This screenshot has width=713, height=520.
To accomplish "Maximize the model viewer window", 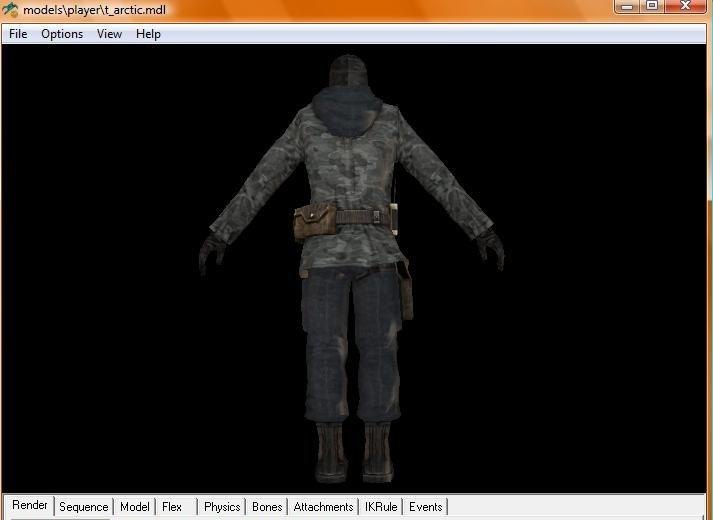I will [x=652, y=7].
